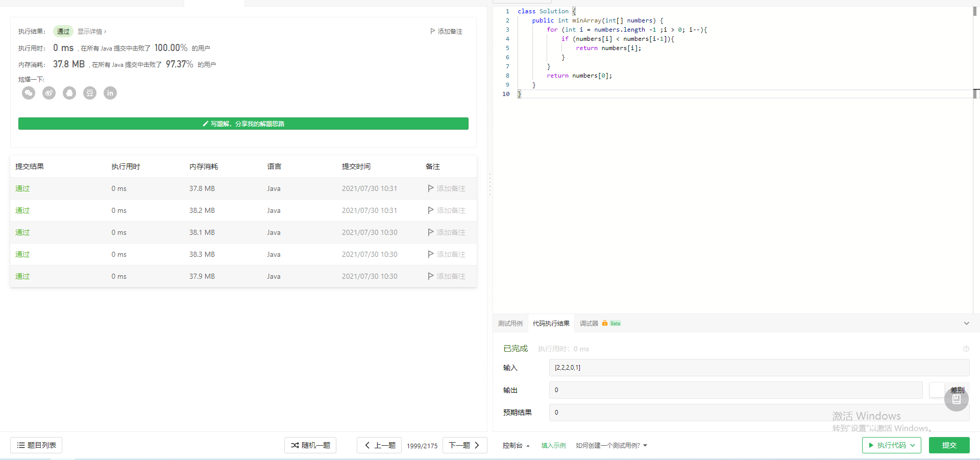Viewport: 980px width, 460px height.
Task: Run the code with 执行代码
Action: 892,445
